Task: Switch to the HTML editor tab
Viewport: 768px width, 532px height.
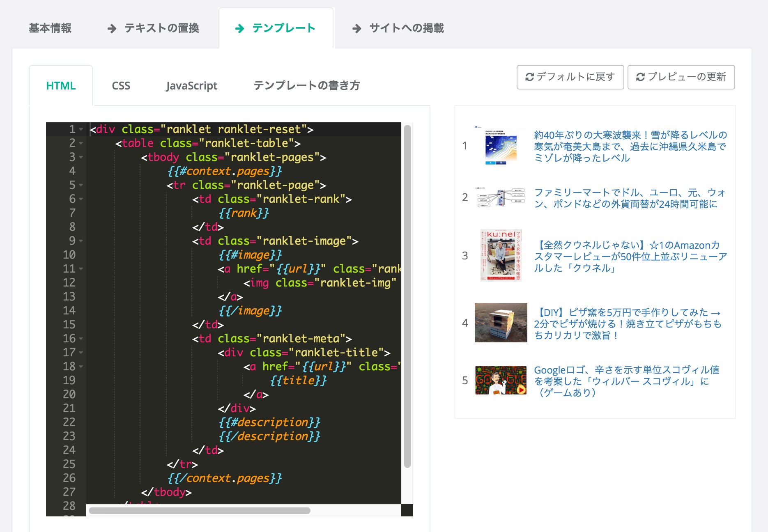Action: (x=61, y=86)
